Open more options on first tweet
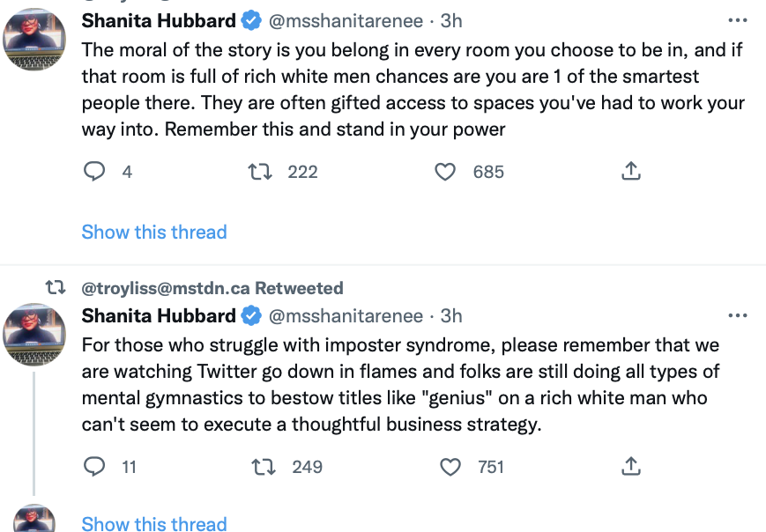The height and width of the screenshot is (532, 766). [x=737, y=20]
